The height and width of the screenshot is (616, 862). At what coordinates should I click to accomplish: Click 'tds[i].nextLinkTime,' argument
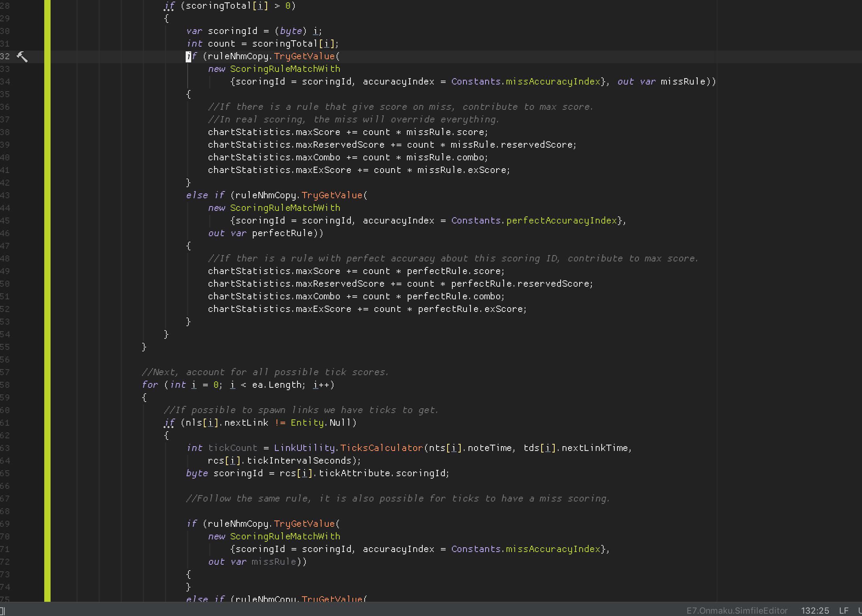coord(578,448)
